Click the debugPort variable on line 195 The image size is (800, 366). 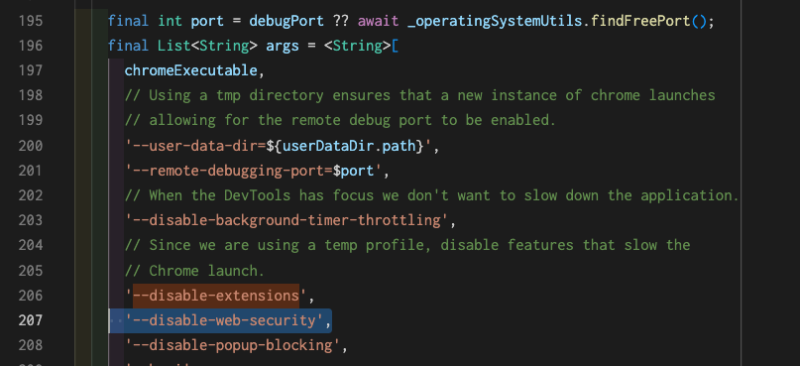pyautogui.click(x=286, y=21)
